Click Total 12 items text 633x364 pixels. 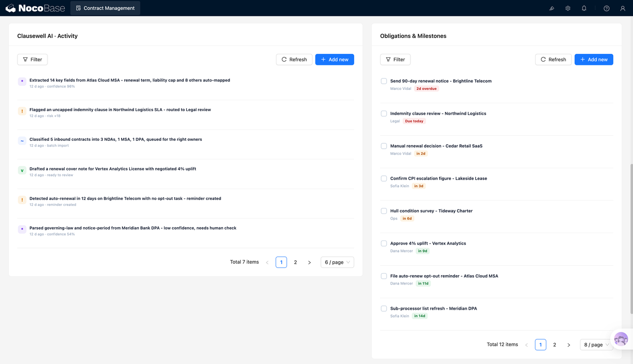tap(502, 345)
